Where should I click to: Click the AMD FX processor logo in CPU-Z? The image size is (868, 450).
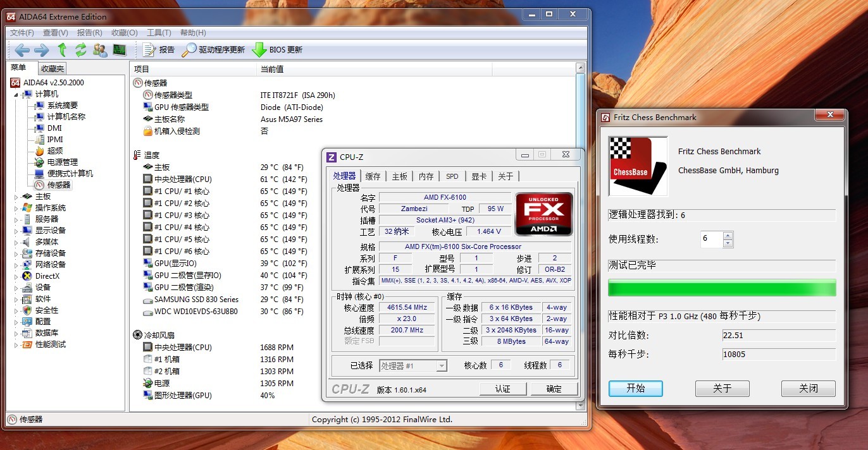point(544,214)
